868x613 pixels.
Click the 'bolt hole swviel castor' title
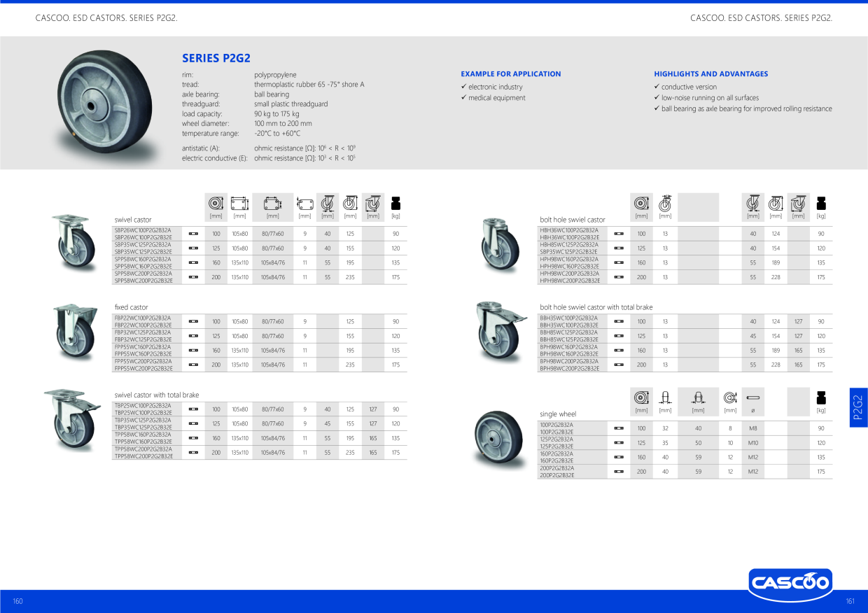click(x=573, y=220)
